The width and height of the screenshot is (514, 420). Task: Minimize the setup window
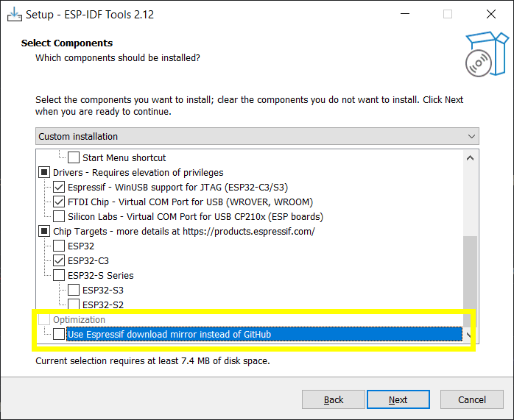tap(405, 14)
